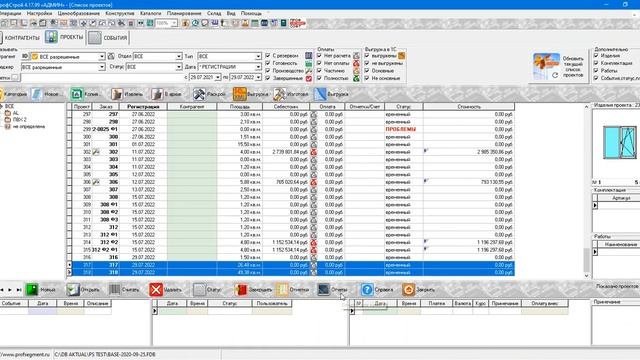Select the ПВХ 2 folder in tree
The height and width of the screenshot is (360, 640).
19,120
